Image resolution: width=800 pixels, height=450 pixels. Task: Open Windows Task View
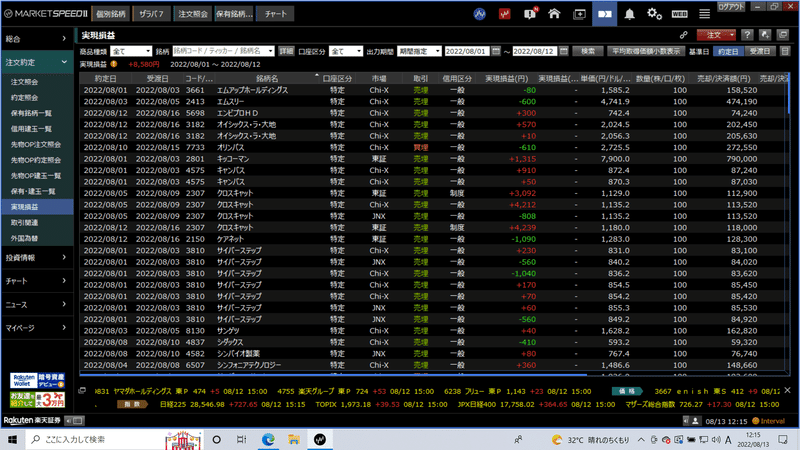coord(242,439)
